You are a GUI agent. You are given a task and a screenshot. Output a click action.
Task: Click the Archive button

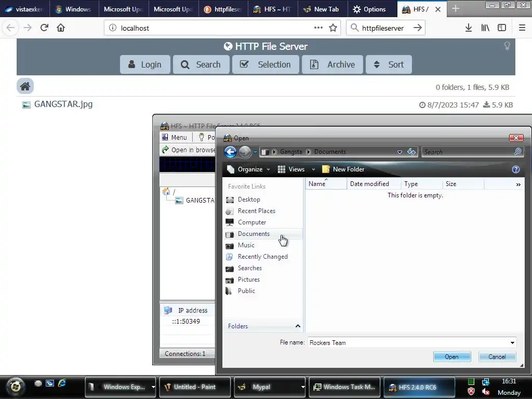[x=332, y=64]
